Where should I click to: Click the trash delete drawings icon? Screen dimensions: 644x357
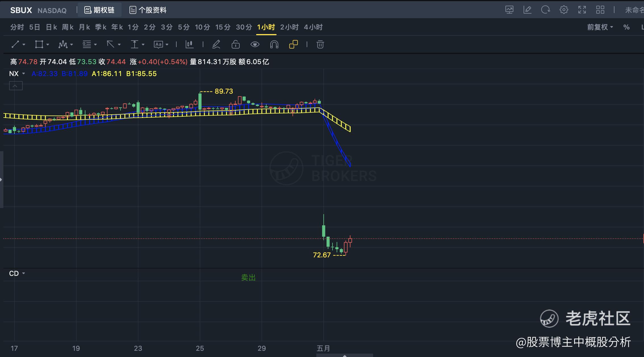click(320, 45)
